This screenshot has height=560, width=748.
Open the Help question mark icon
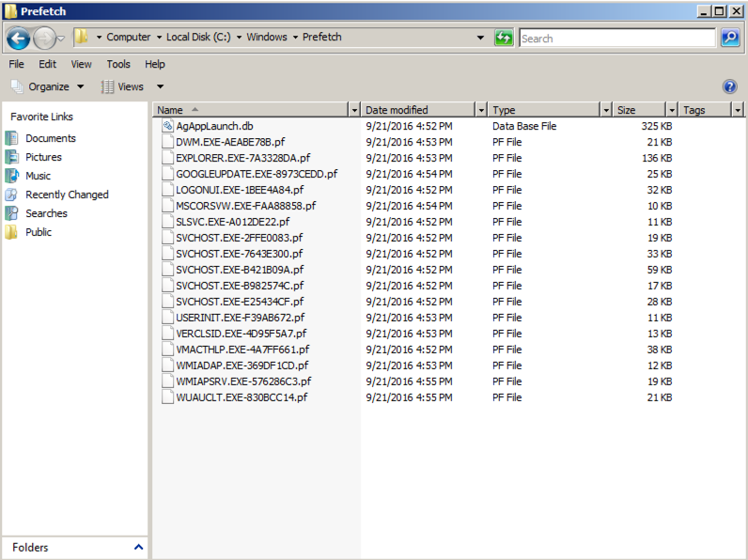tap(729, 86)
